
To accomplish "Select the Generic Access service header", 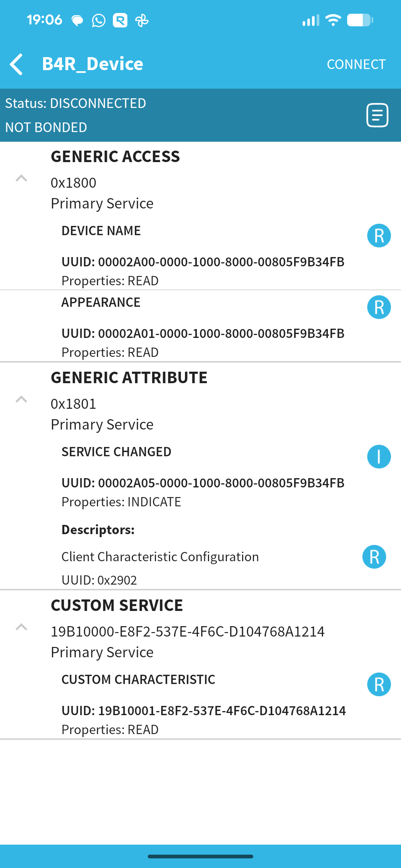I will 115,157.
